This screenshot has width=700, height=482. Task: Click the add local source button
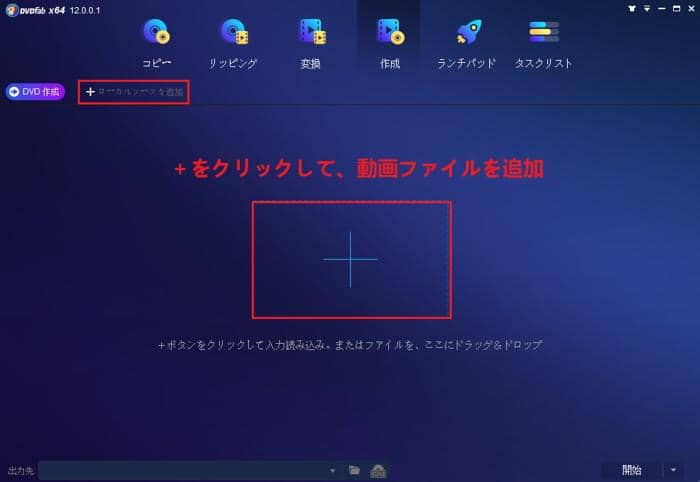coord(134,92)
